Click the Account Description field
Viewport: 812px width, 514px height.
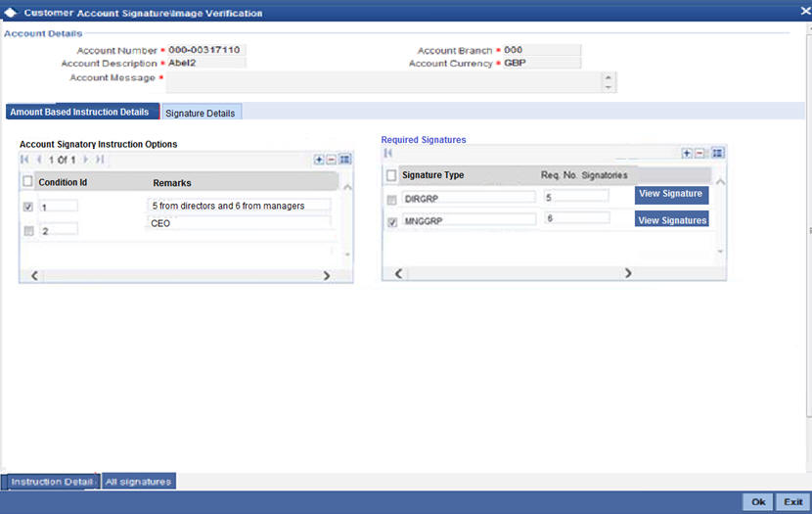click(206, 63)
